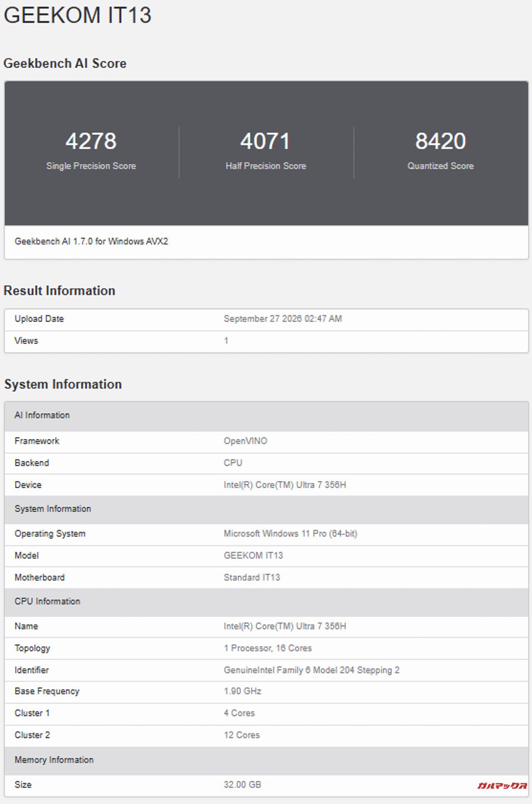This screenshot has height=804, width=532.
Task: Click the Half Precision Score label
Action: point(266,166)
